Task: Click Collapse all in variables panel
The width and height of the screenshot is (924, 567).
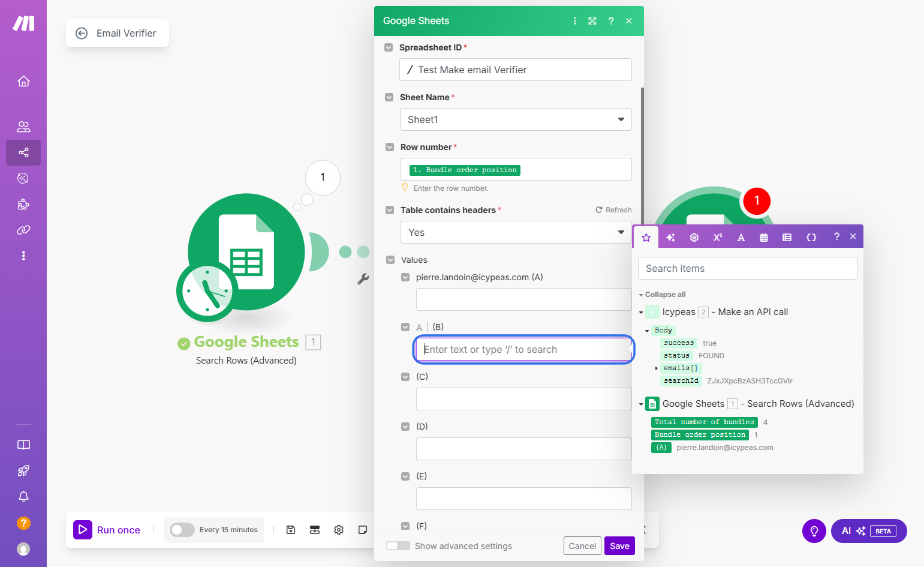Action: (x=665, y=295)
